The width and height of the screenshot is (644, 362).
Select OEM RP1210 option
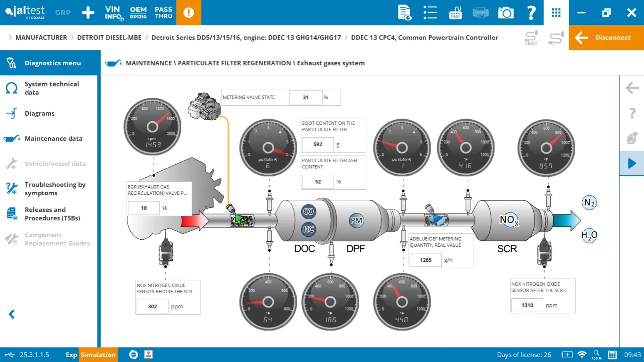138,13
